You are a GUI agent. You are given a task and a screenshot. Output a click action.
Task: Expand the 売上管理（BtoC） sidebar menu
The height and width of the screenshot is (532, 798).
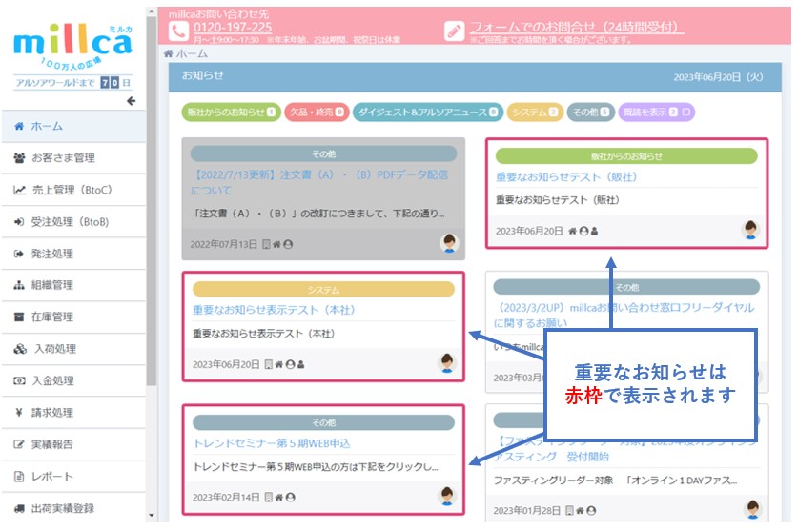(72, 190)
